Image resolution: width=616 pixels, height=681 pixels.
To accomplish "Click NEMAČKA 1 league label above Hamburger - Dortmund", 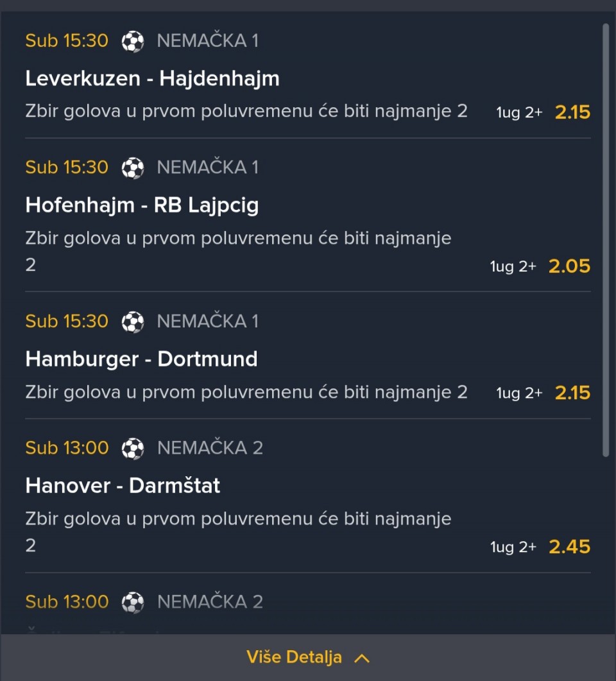I will click(208, 321).
